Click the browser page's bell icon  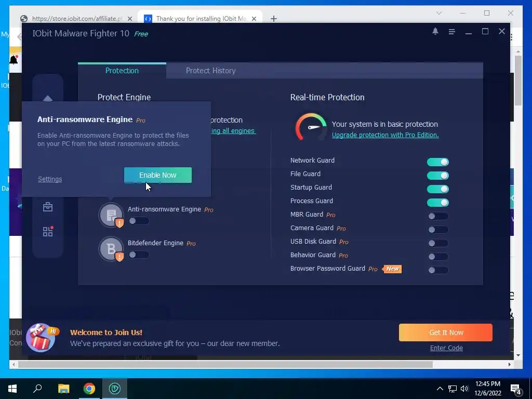click(x=14, y=60)
